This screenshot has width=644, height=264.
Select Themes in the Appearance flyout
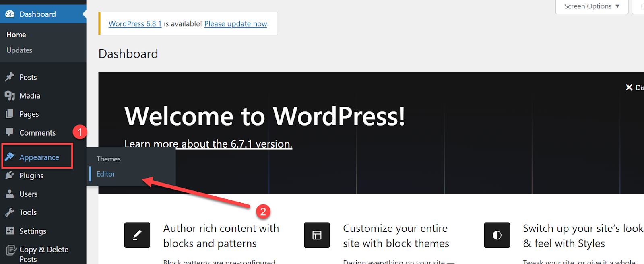[x=109, y=159]
